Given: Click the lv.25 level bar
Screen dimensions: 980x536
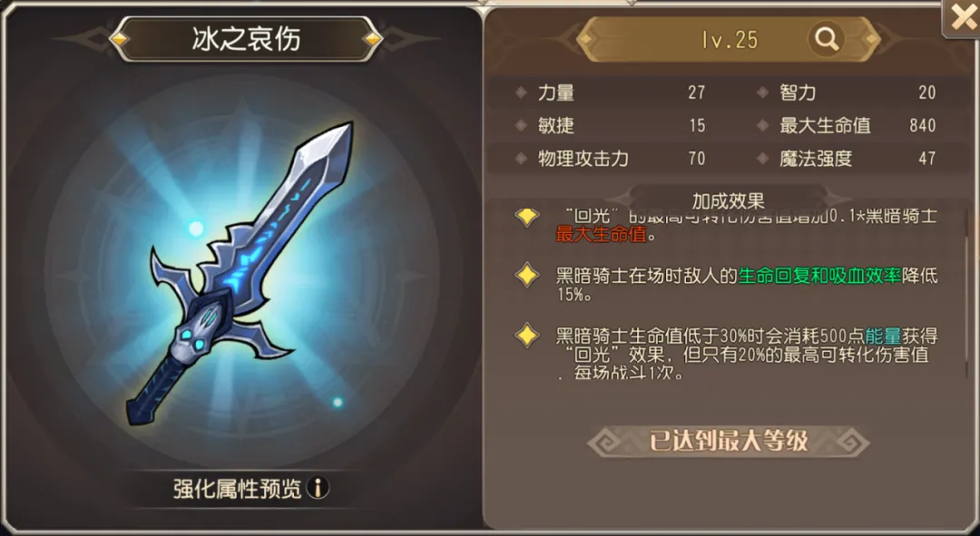Looking at the screenshot, I should coord(729,39).
